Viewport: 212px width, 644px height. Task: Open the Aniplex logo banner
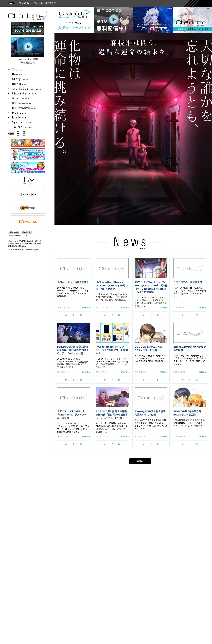click(28, 194)
